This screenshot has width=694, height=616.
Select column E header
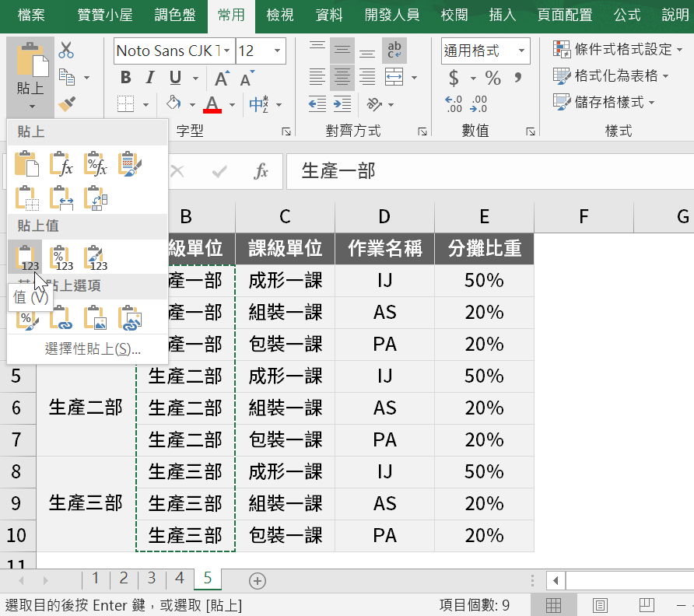coord(484,216)
